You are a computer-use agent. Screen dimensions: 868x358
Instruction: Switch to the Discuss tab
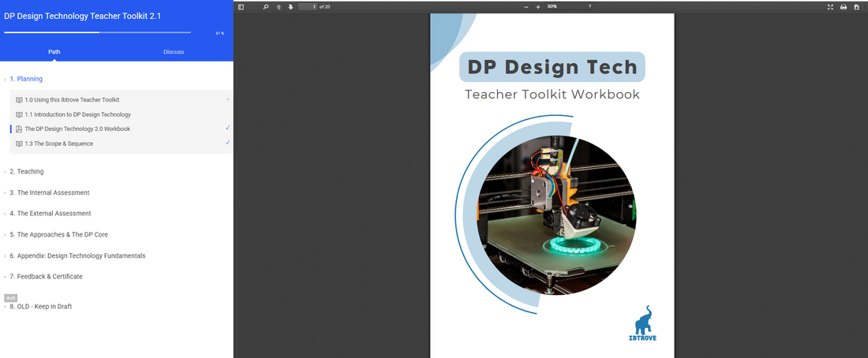174,52
